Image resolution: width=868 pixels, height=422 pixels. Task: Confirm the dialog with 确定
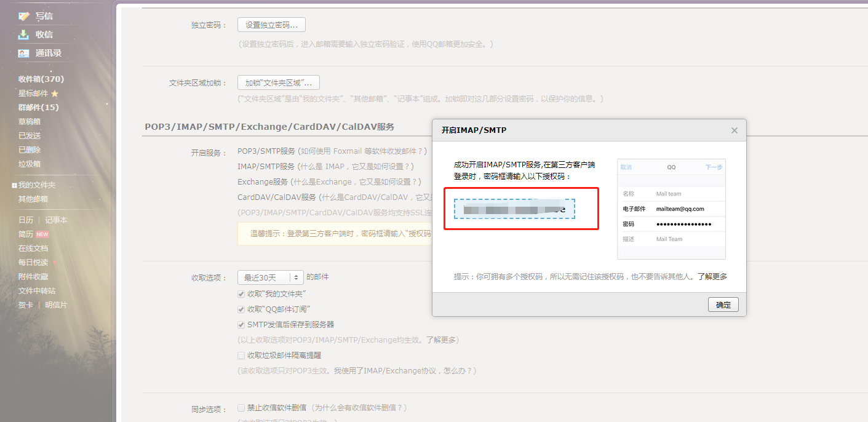(x=723, y=305)
